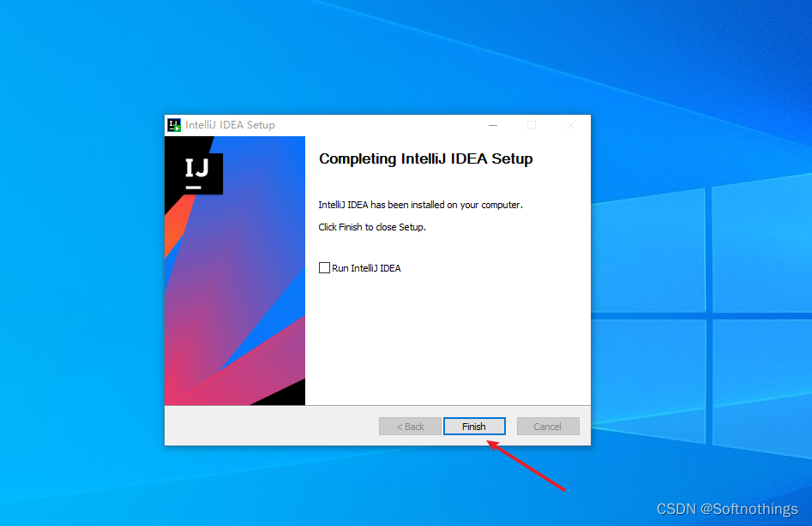This screenshot has width=812, height=526.
Task: Click the IJ logo on the banner
Action: [x=197, y=173]
